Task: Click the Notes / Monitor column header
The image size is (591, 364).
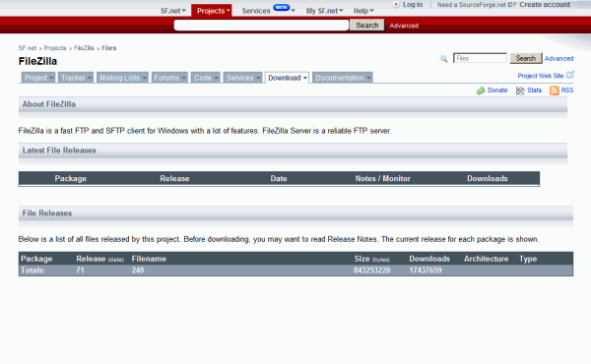Action: [x=382, y=178]
